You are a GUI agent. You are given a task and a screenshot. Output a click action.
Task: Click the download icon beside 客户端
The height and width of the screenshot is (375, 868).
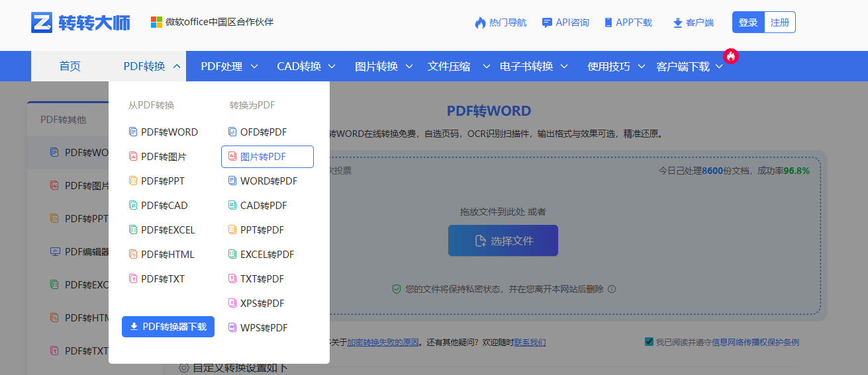677,23
